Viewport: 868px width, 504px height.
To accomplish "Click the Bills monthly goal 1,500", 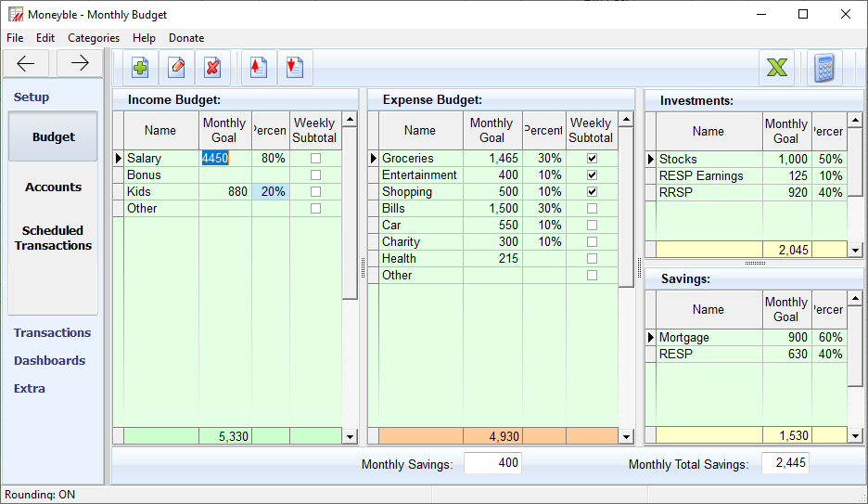I will click(492, 209).
